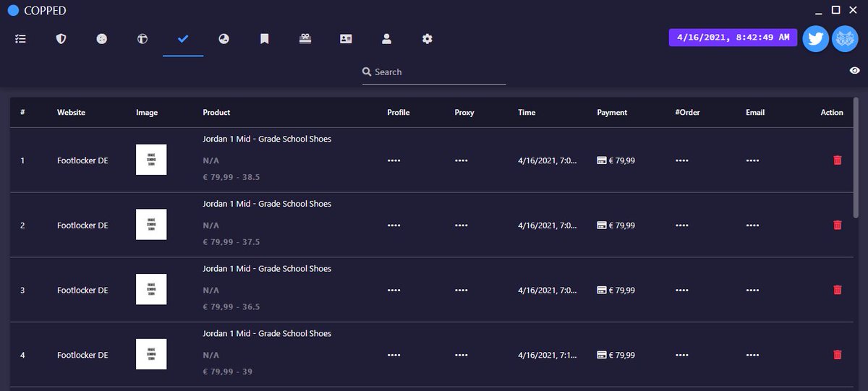Click the COPPED blue circle logo
868x391 pixels.
click(13, 10)
